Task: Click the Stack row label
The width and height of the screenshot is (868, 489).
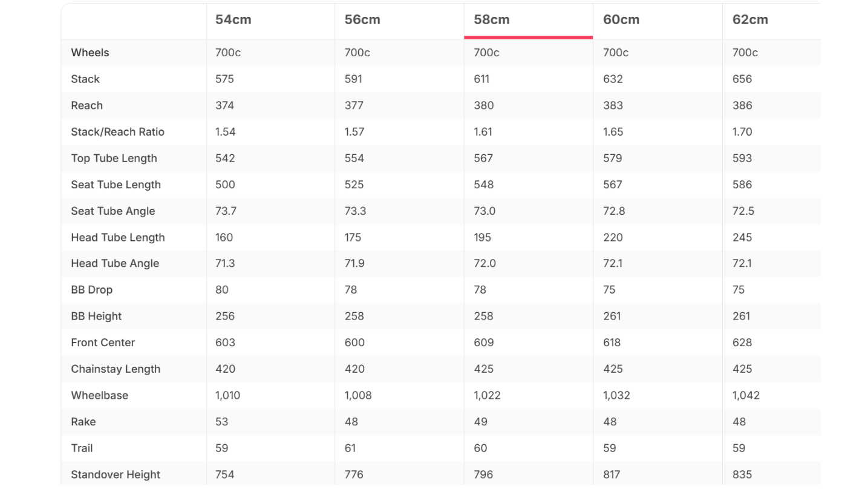Action: 85,79
